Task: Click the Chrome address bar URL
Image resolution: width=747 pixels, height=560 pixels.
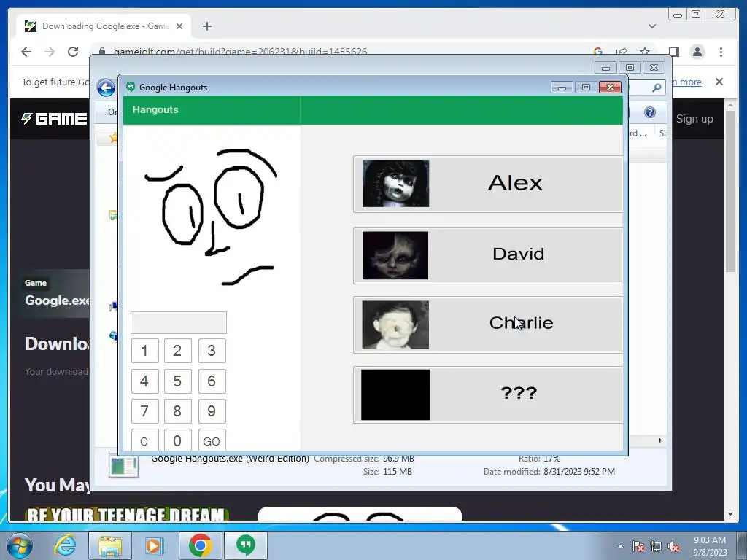Action: [x=240, y=52]
